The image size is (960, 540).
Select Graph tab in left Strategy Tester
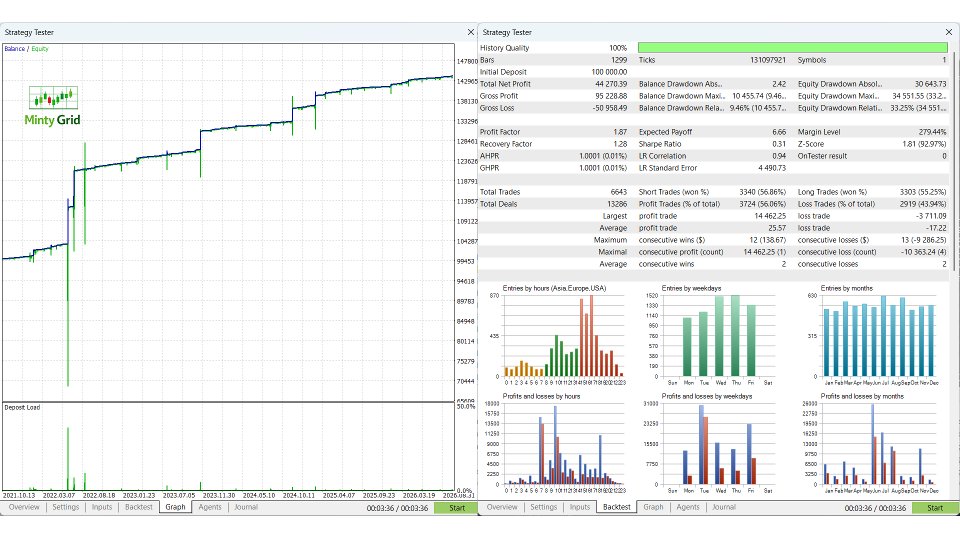(x=175, y=507)
